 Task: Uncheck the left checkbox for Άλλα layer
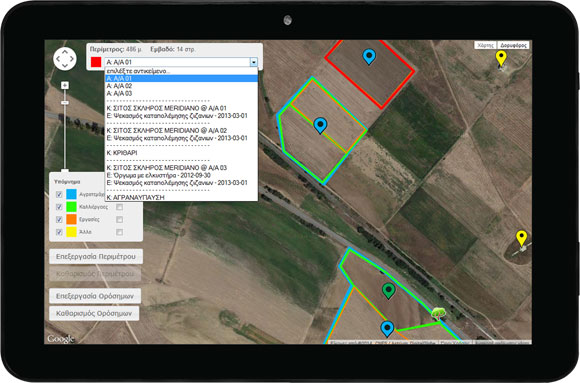59,232
